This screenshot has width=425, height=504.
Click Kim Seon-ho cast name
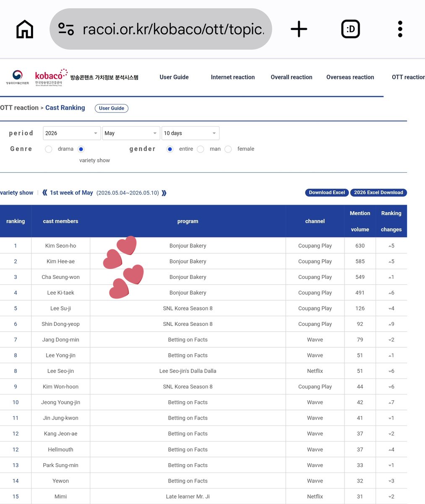click(x=60, y=246)
